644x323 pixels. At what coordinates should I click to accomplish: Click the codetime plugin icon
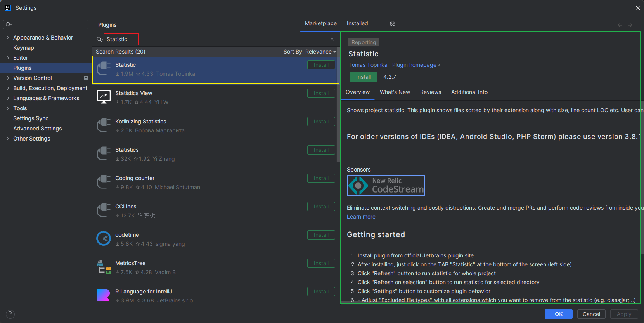tap(104, 238)
